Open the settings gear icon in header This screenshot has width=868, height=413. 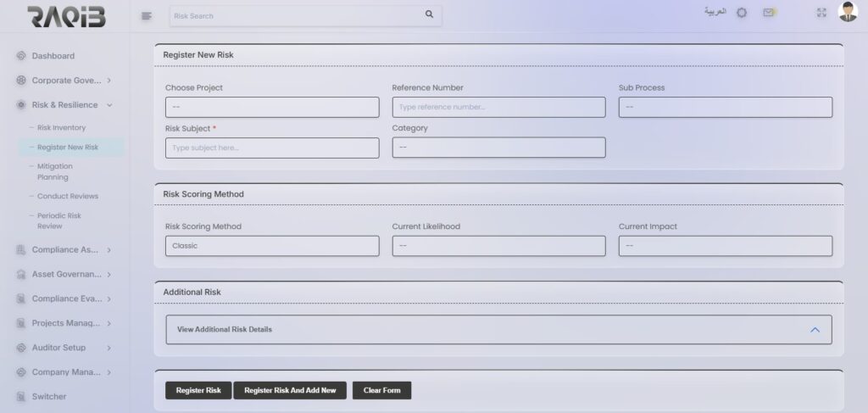[x=742, y=13]
